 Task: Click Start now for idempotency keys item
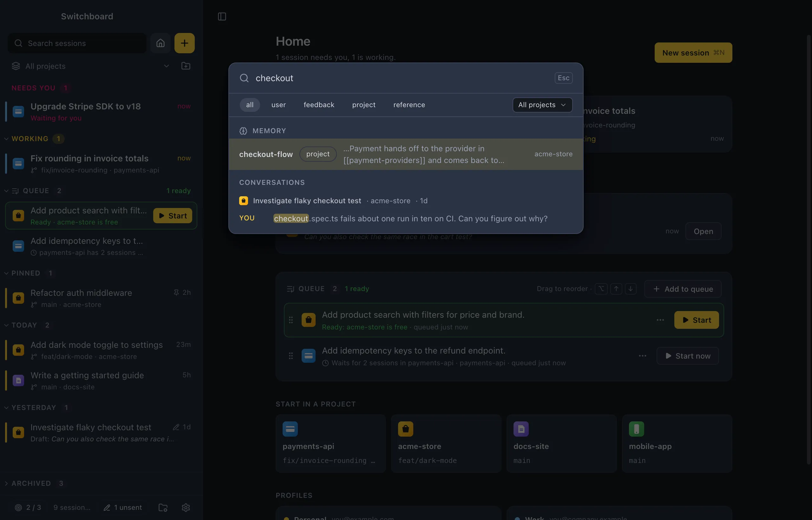click(687, 356)
